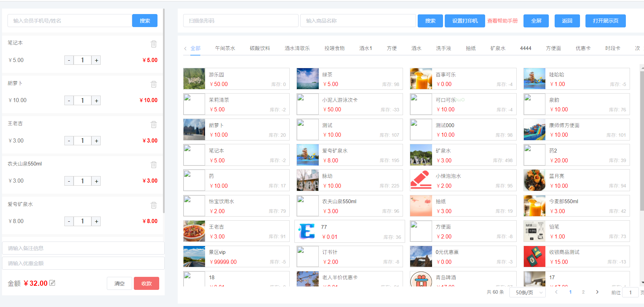Viewport: 644px width, 307px height.
Task: Click the cart panel vertical scrollbar
Action: (x=164, y=111)
